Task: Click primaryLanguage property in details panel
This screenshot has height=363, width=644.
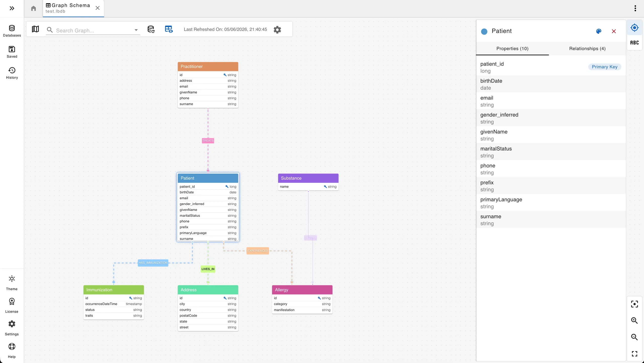Action: tap(551, 203)
